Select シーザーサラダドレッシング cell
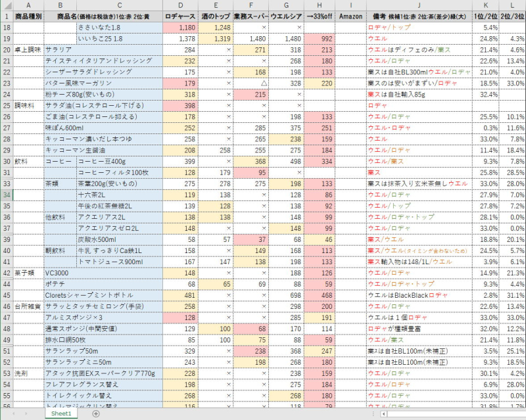This screenshot has height=420, width=526. (x=103, y=72)
